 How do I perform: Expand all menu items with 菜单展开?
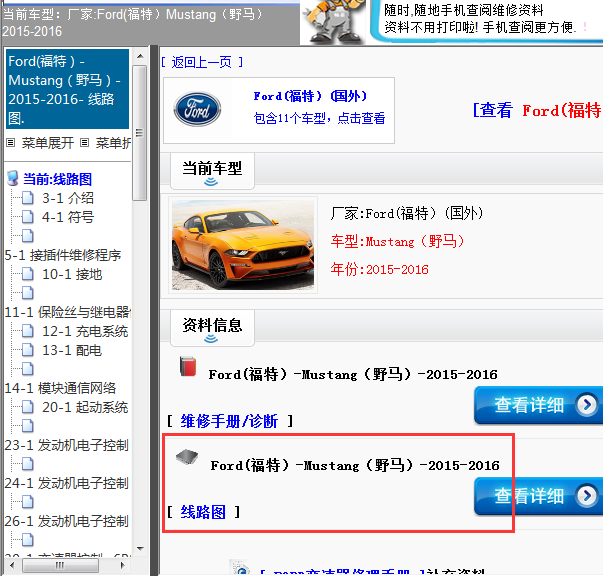(x=48, y=143)
